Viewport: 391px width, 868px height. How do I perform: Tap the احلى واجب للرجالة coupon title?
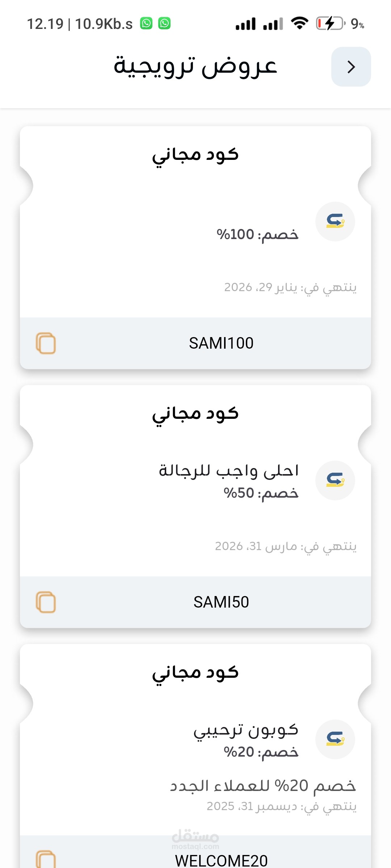(229, 471)
